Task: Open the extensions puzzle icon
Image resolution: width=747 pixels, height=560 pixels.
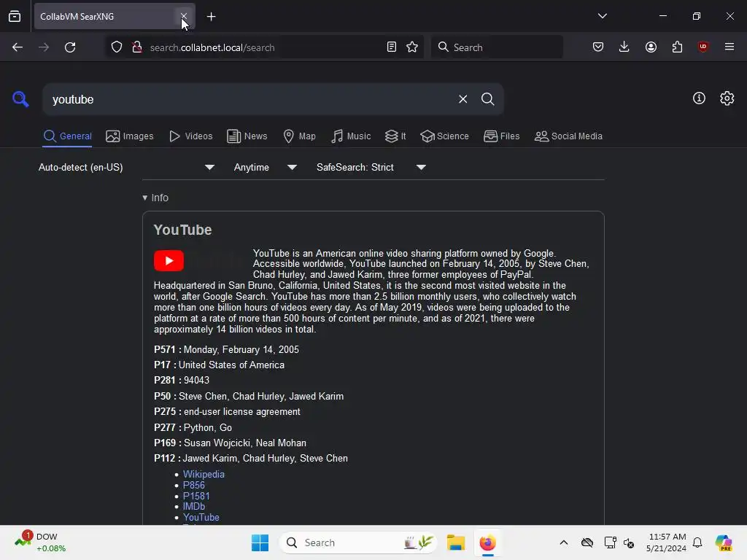Action: (677, 47)
